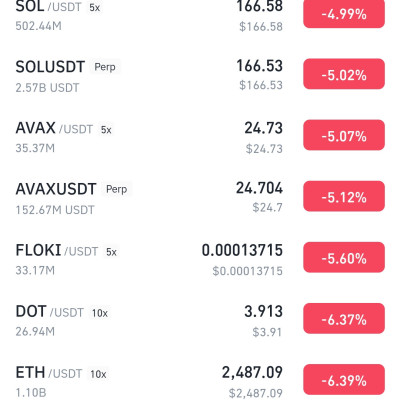400x400 pixels.
Task: Tap the -6.39% badge for ETH
Action: 344,380
